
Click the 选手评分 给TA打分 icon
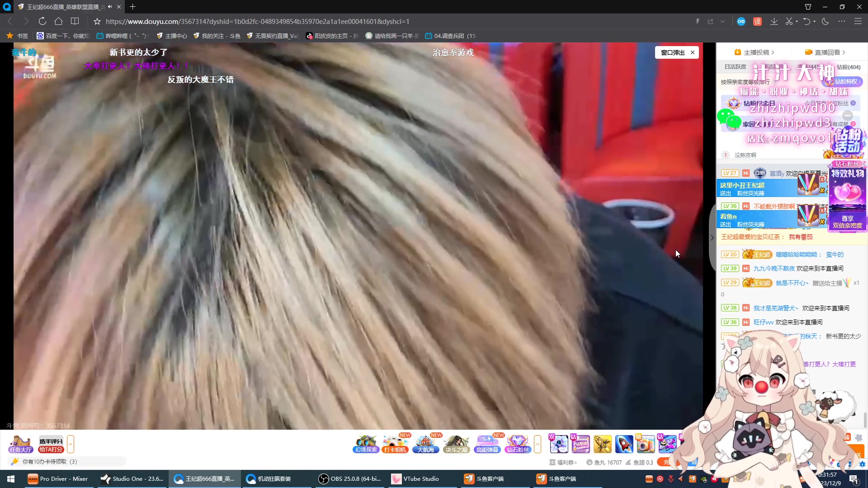(x=51, y=445)
